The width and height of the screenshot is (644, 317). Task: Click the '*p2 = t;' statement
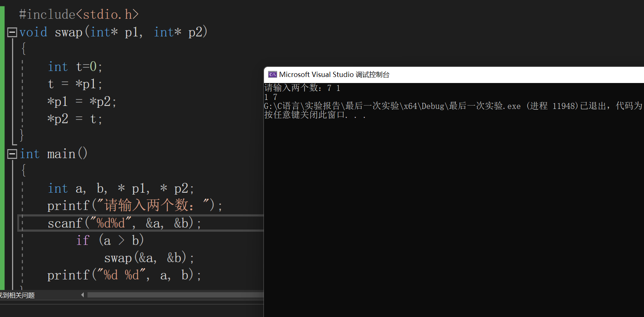75,119
